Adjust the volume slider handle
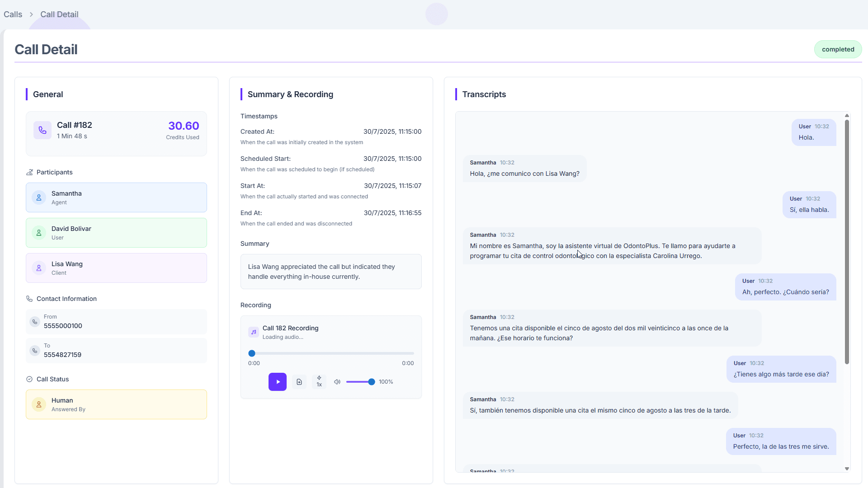This screenshot has width=868, height=488. point(372,382)
